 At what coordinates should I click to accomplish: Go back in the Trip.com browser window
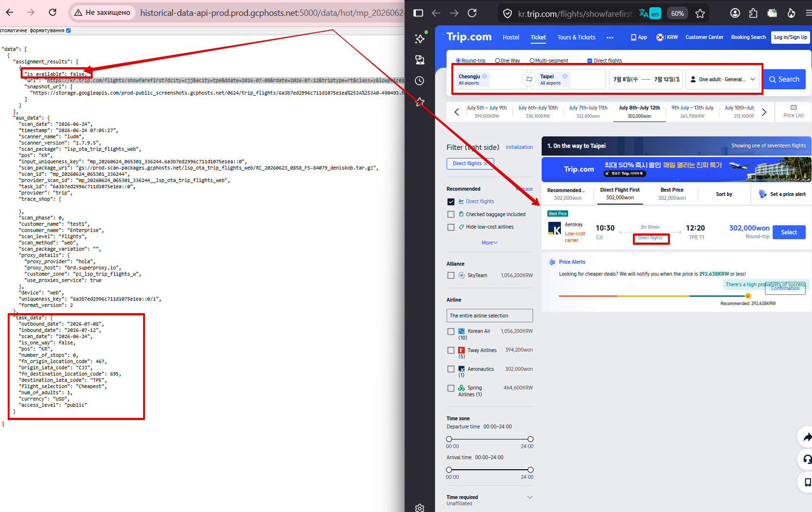point(436,13)
